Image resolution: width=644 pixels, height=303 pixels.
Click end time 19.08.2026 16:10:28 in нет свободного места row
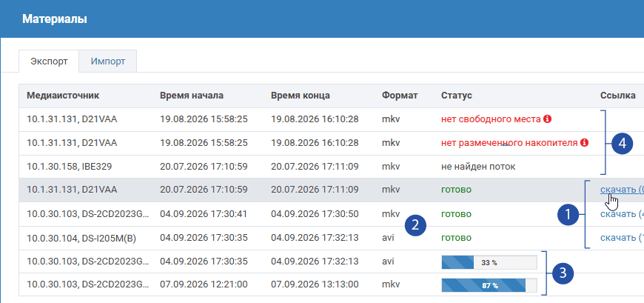315,119
